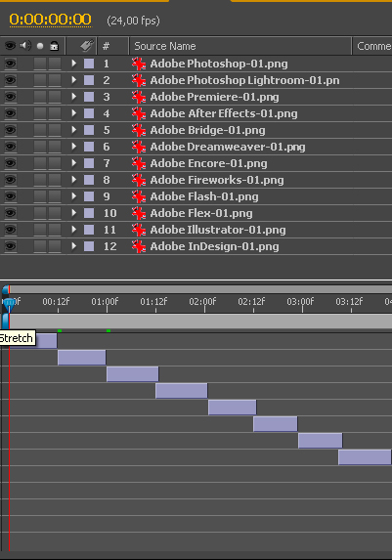Expand the Adobe Illustrator-01.png layer twirl arrow

pyautogui.click(x=74, y=230)
